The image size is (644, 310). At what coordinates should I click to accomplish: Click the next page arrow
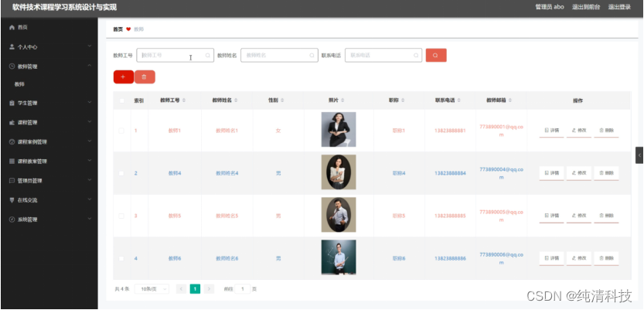coord(209,289)
